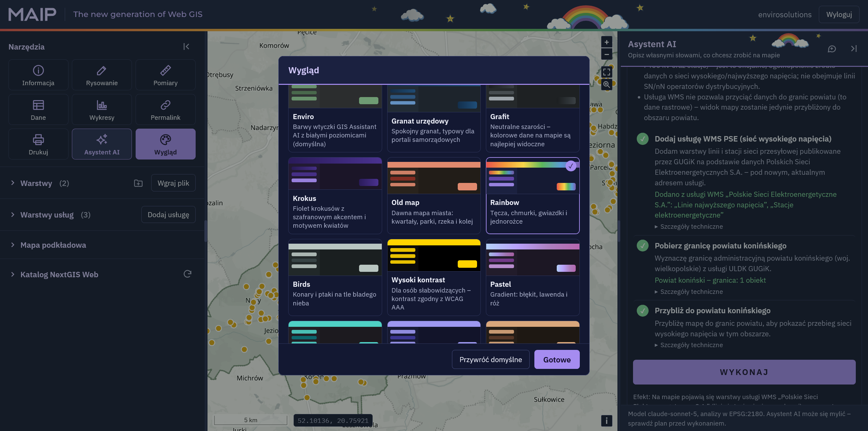Confirm with the Gotowe button
868x431 pixels.
(x=557, y=359)
